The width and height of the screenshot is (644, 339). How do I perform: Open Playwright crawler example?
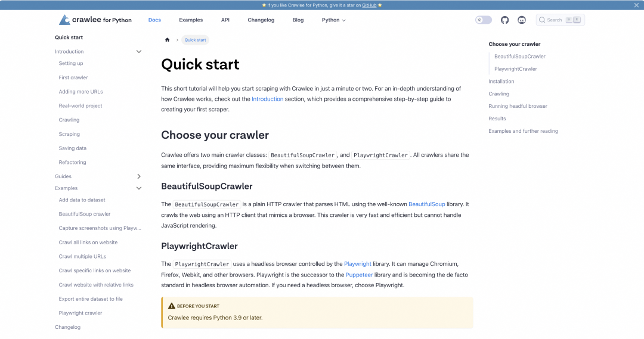pos(80,313)
